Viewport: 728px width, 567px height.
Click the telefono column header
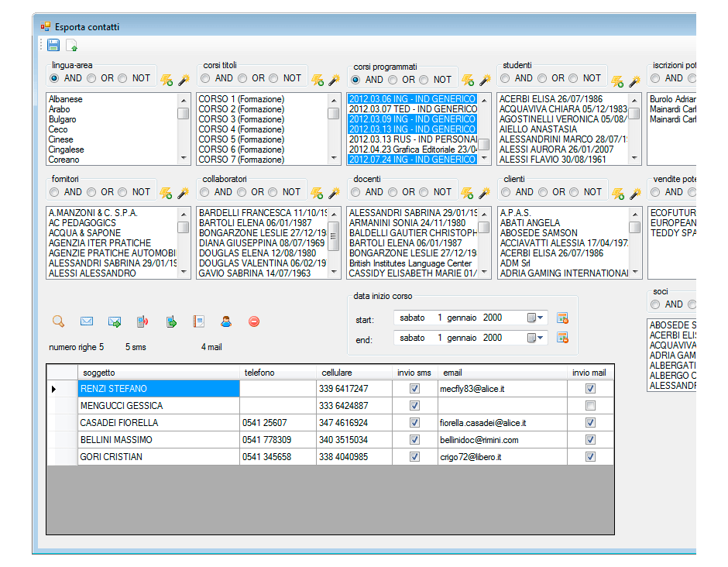coord(278,373)
